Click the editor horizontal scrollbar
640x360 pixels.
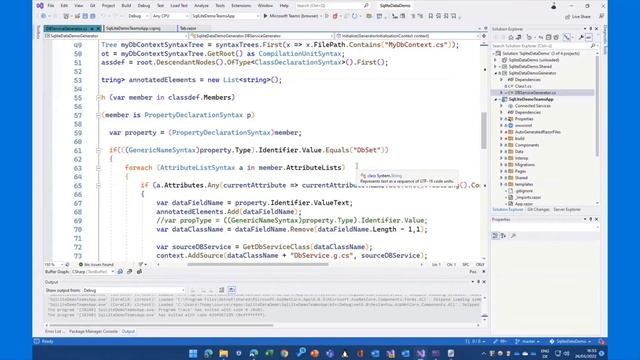[x=258, y=264]
